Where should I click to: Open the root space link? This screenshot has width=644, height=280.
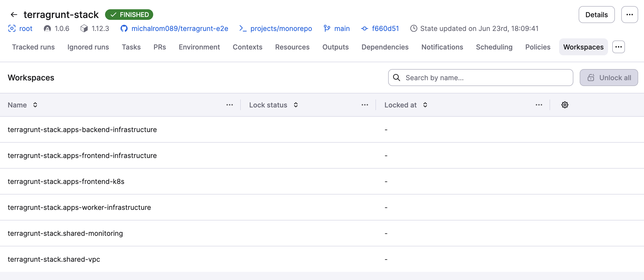26,29
